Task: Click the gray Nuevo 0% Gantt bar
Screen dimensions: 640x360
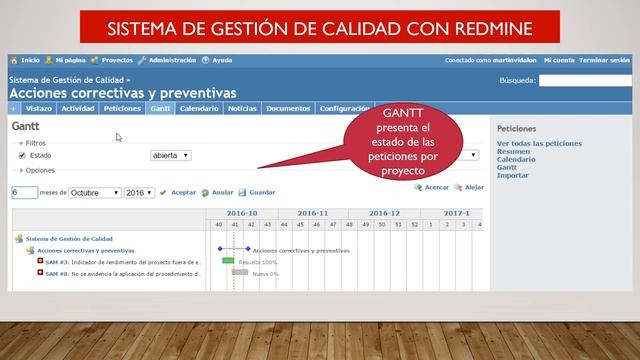Action: click(x=240, y=272)
